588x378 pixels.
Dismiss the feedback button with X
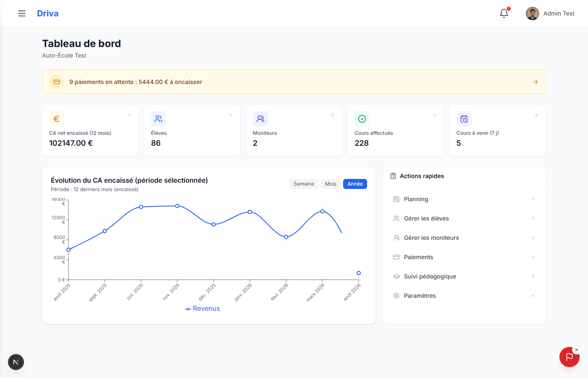coord(577,350)
